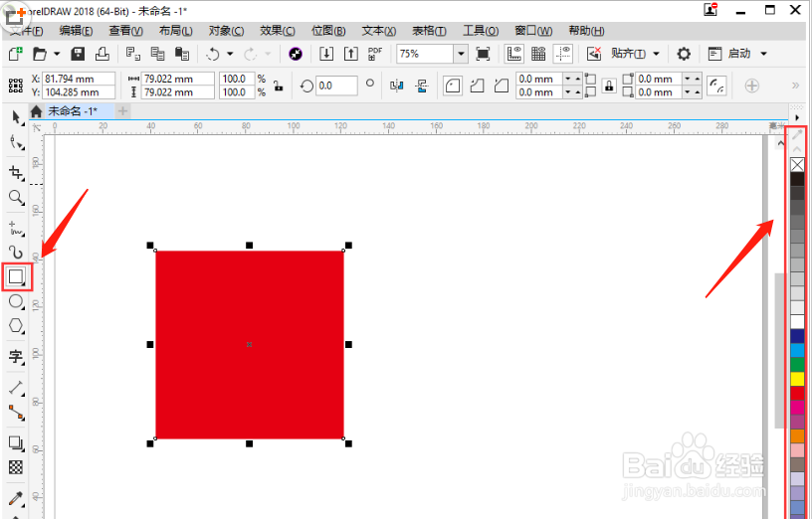
Task: Expand the Open button dropdown arrow
Action: pos(57,54)
